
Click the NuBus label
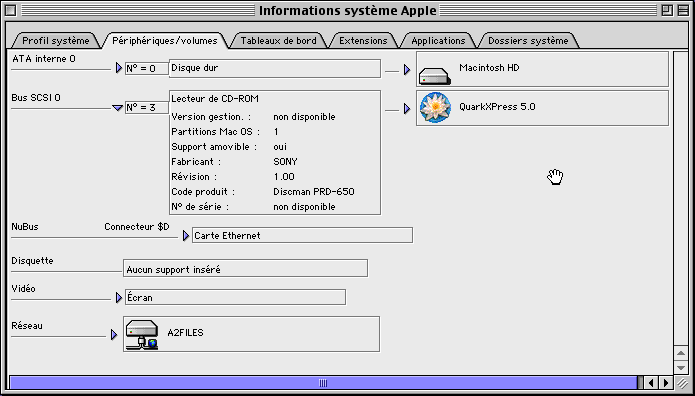pos(25,227)
